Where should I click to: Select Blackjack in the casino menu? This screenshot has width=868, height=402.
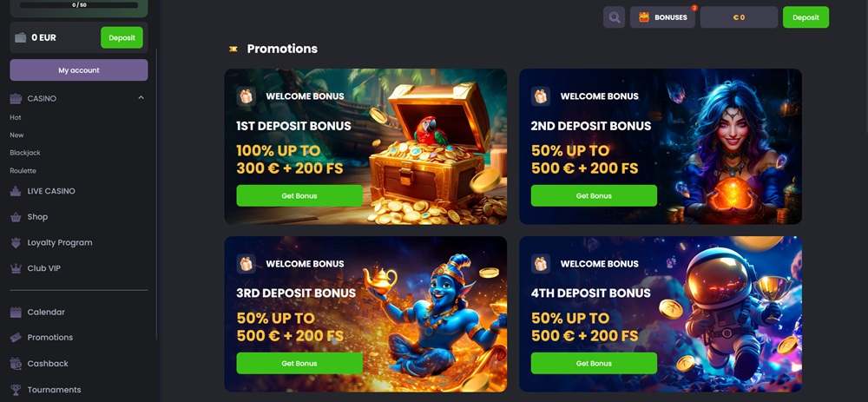[25, 153]
